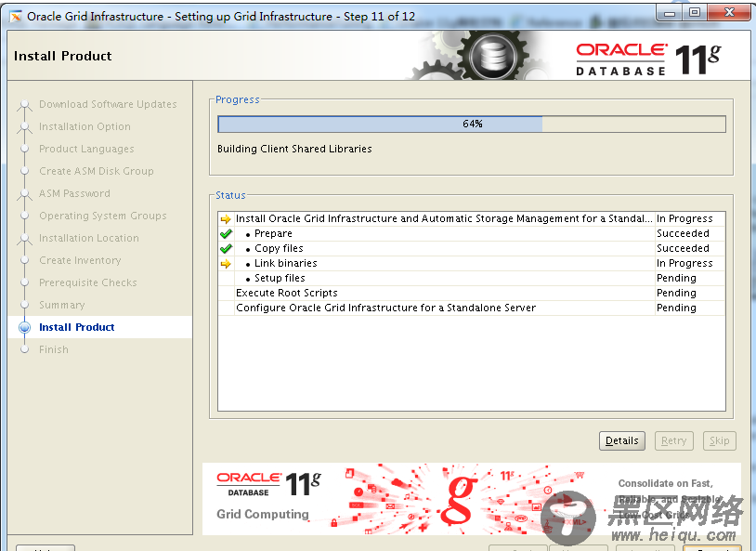Select Installation Location step in sidebar

click(89, 238)
